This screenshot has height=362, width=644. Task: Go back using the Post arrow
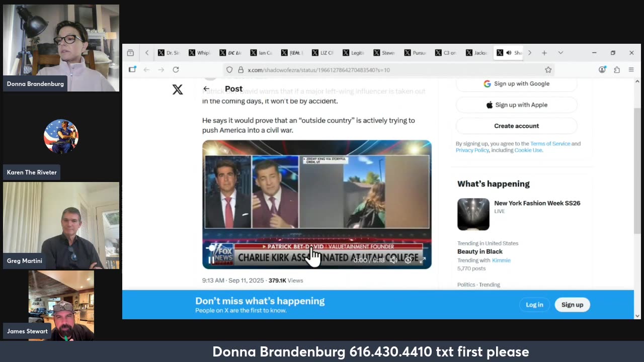pos(206,88)
